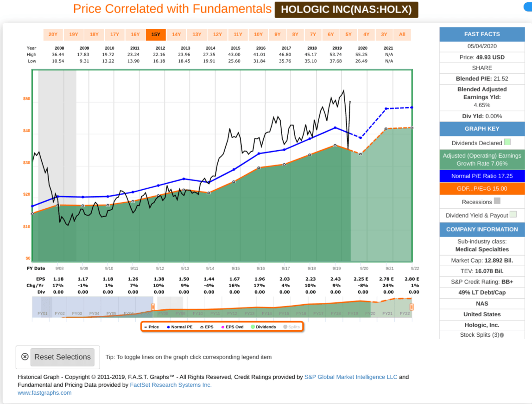Click the HOLOGIC INC(NAS:HOLX) ticker label

point(347,9)
